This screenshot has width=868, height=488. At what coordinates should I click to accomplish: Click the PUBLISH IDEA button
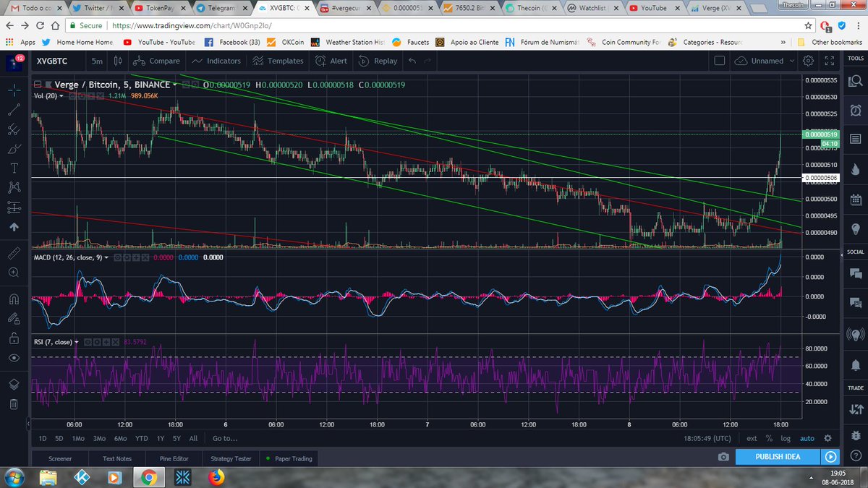coord(778,457)
